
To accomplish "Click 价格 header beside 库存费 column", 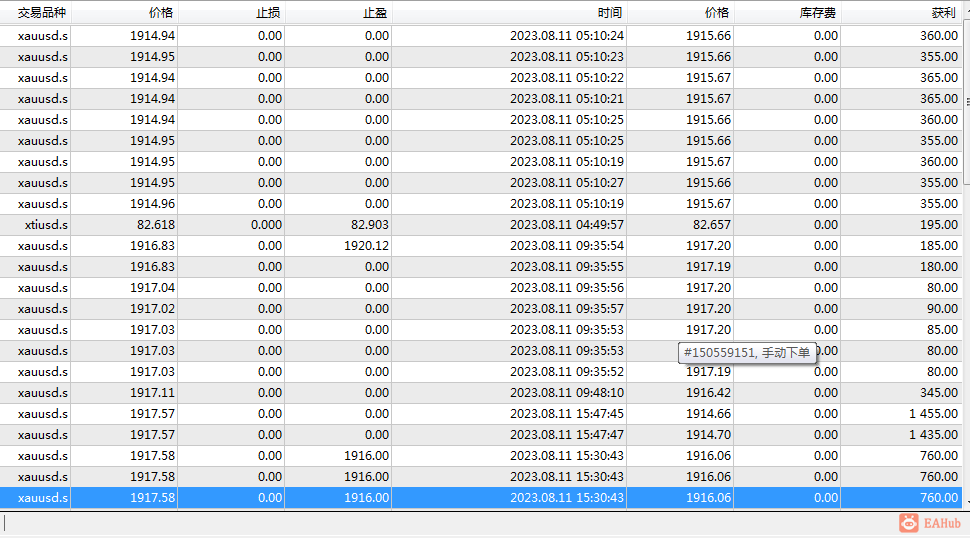I will 680,12.
